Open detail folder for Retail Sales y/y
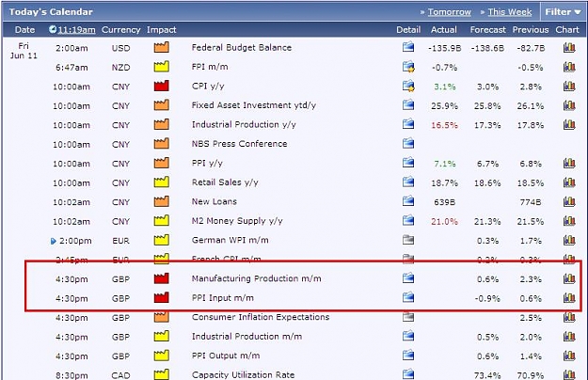Screen dimensions: 588x380 [x=408, y=182]
